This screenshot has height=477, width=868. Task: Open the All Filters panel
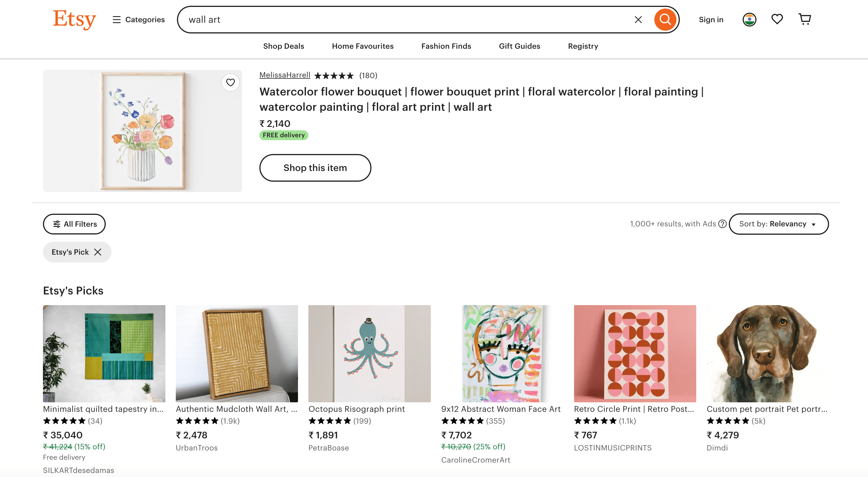[74, 224]
